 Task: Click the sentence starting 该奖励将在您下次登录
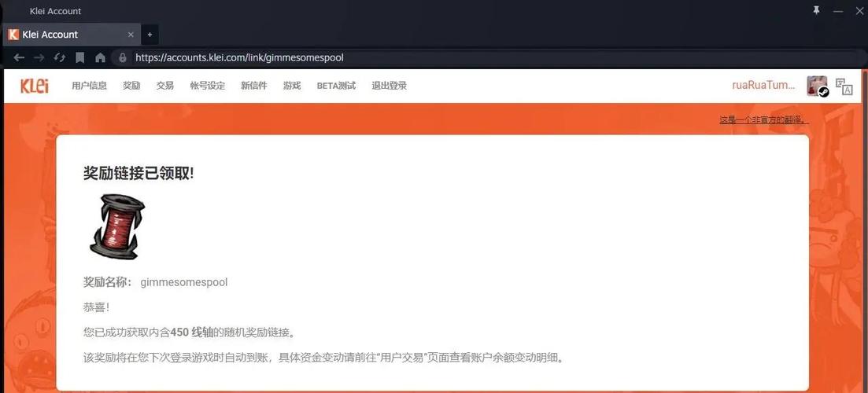[323, 358]
